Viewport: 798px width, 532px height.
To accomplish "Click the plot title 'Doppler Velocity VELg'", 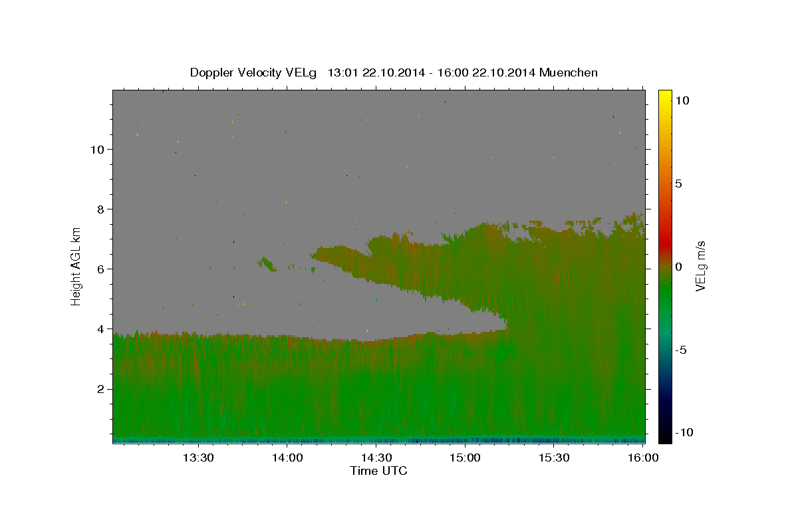I will (x=253, y=72).
